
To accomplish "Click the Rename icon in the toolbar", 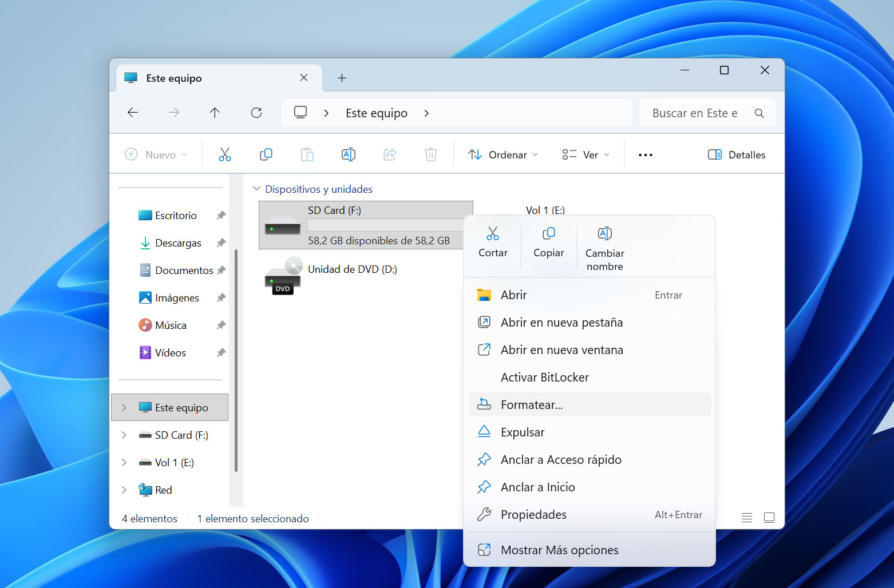I will click(349, 154).
